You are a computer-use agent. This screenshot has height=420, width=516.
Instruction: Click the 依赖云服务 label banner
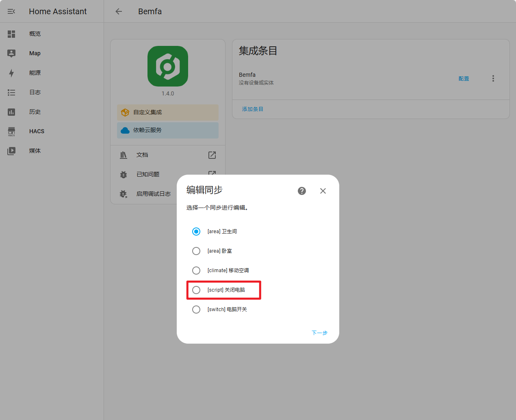pyautogui.click(x=168, y=130)
